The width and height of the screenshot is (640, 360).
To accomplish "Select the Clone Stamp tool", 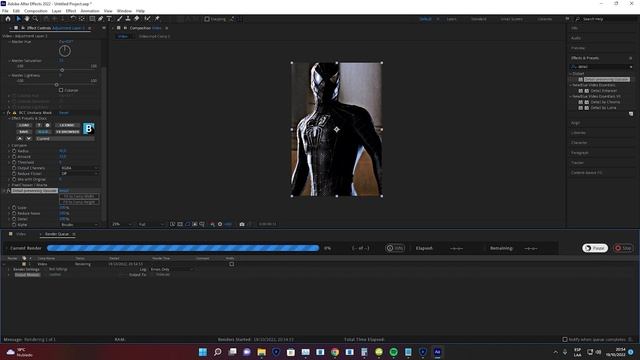I will pos(128,19).
